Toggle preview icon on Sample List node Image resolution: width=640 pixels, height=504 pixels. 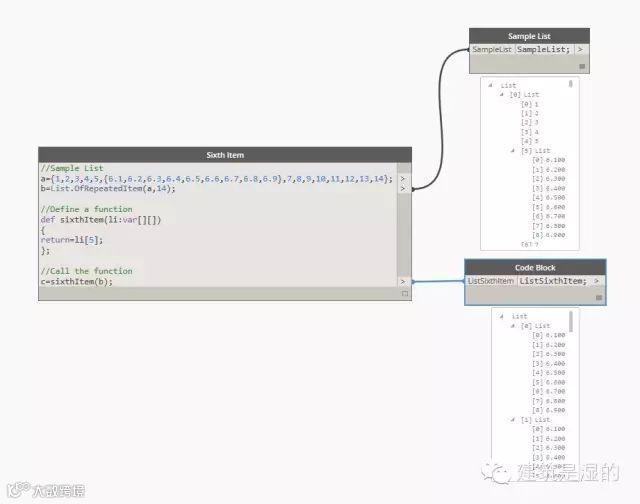[582, 66]
